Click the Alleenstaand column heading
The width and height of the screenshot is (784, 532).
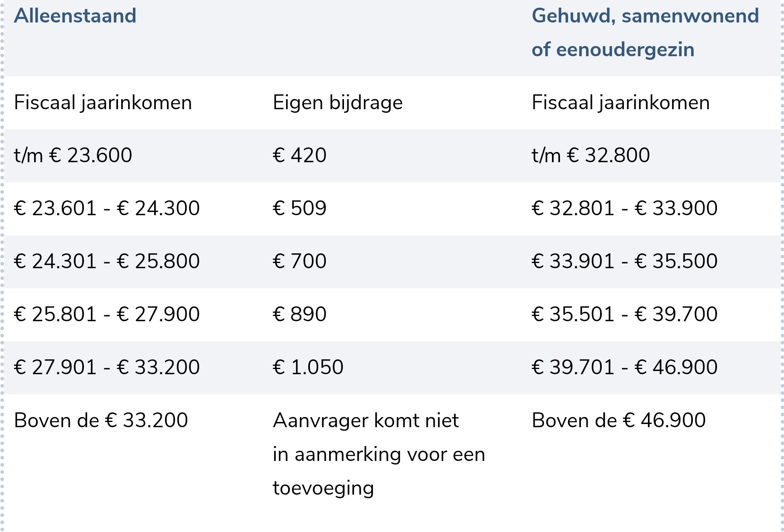pyautogui.click(x=75, y=16)
